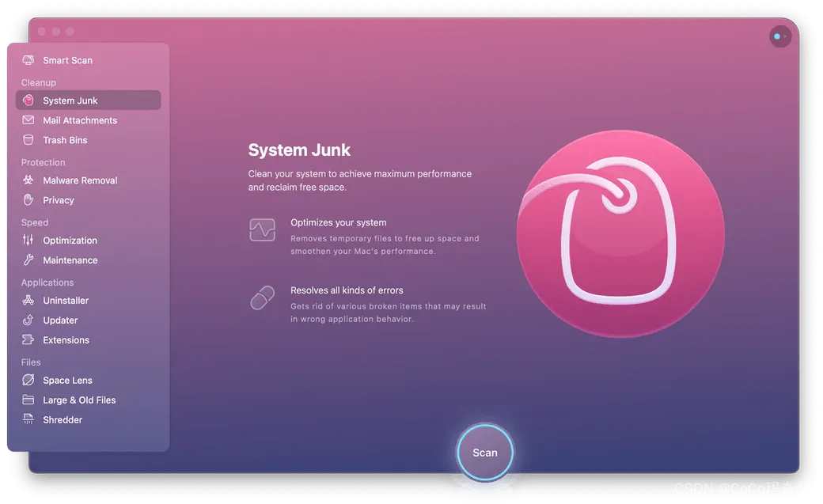This screenshot has height=504, width=823.
Task: Click the Space Lens planet icon
Action: click(28, 380)
